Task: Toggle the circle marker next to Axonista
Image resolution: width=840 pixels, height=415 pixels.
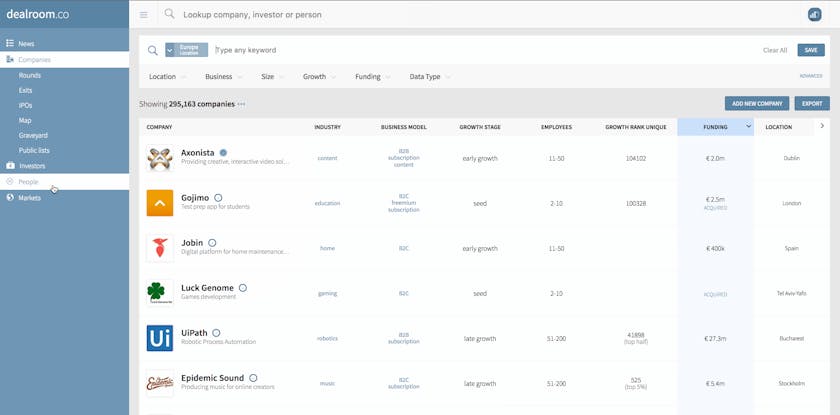Action: tap(224, 153)
